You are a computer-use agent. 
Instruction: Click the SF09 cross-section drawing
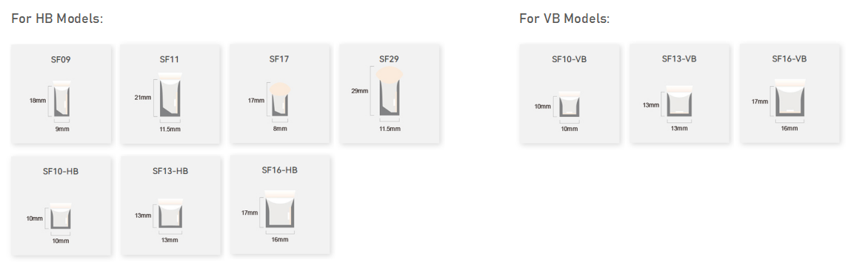tap(61, 99)
